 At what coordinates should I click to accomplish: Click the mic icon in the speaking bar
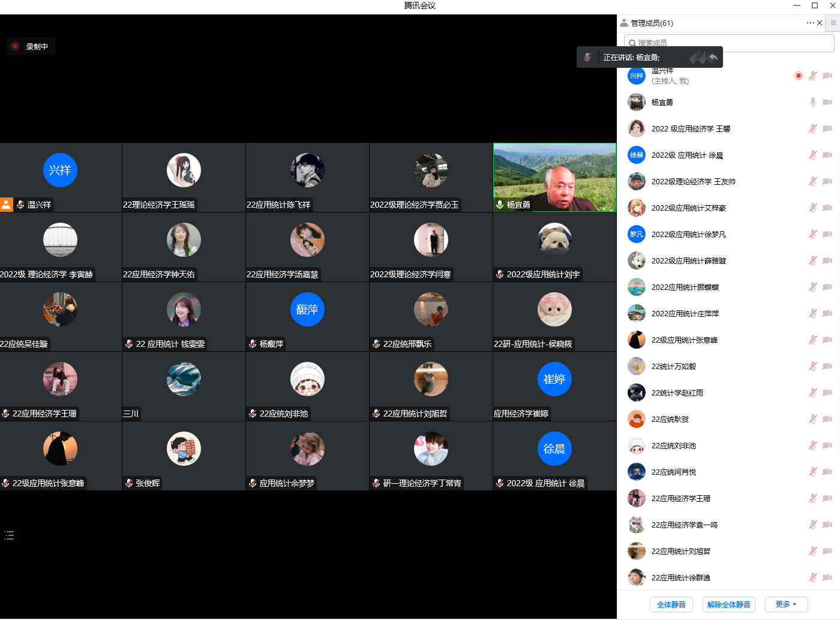[588, 57]
